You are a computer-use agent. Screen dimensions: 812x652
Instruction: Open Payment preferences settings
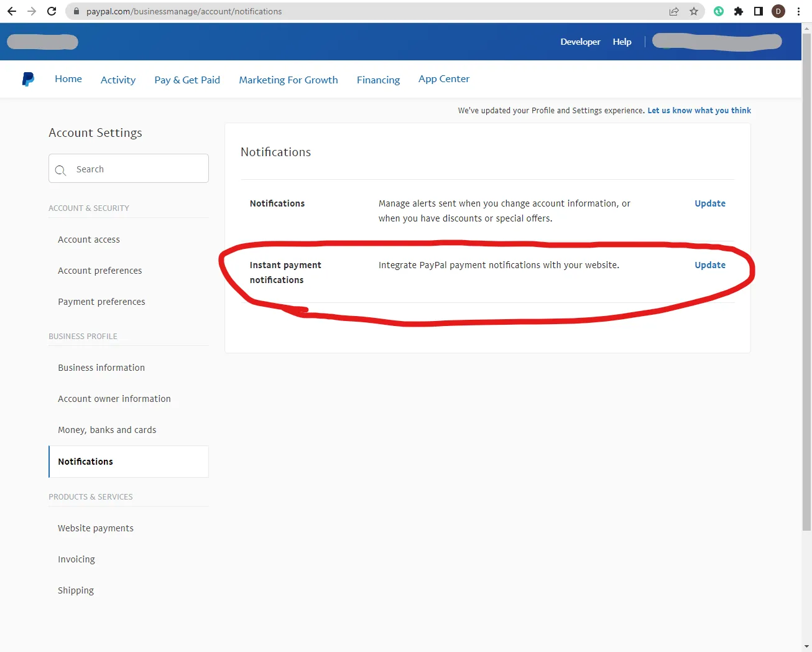[101, 302]
